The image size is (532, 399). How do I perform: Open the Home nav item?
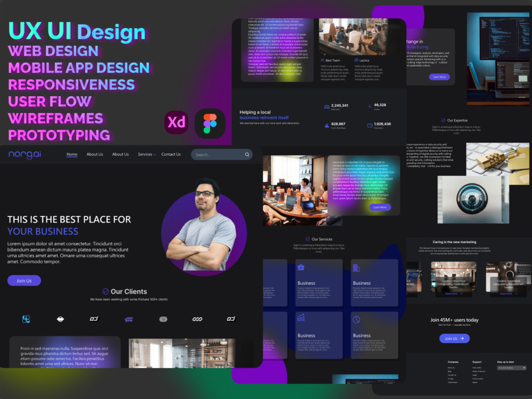(72, 154)
